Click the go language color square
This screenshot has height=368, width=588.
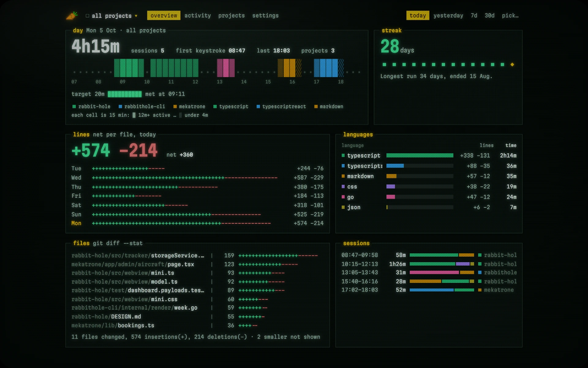(343, 197)
